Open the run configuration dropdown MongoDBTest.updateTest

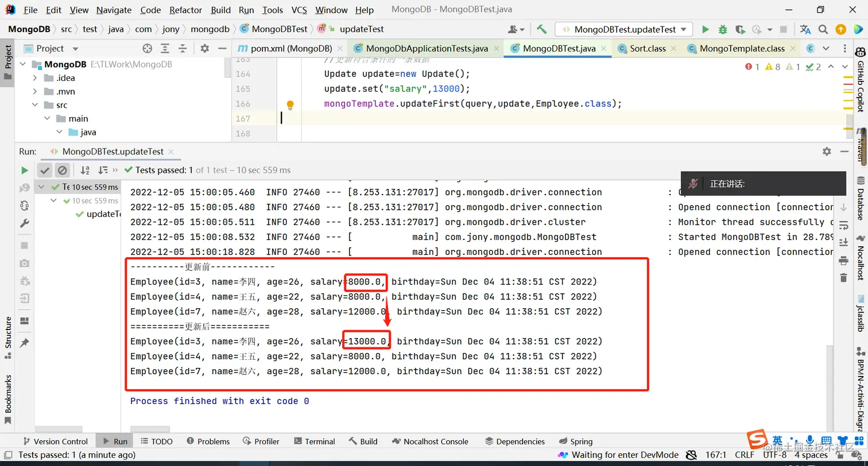(x=624, y=29)
